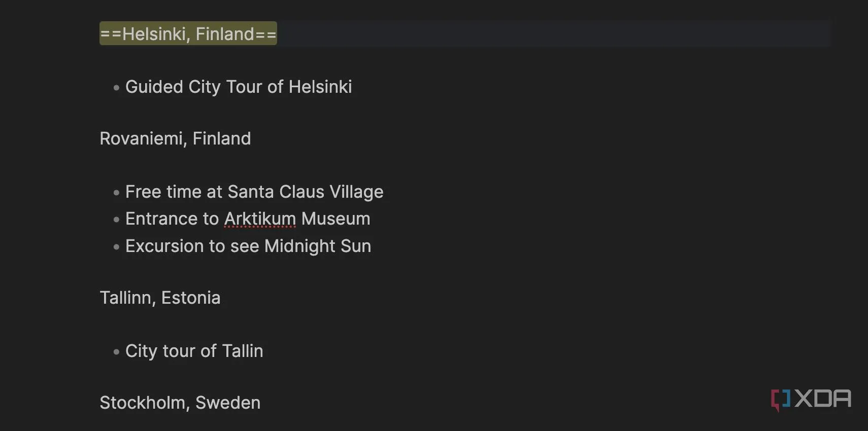The width and height of the screenshot is (868, 431).
Task: Click the word Helsinki in the highlighted line
Action: [x=154, y=34]
